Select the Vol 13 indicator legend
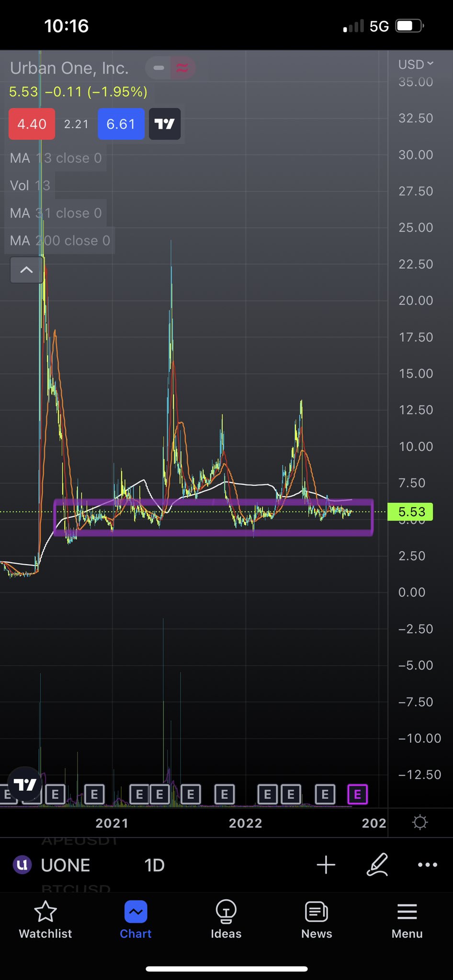This screenshot has height=980, width=453. tap(30, 185)
